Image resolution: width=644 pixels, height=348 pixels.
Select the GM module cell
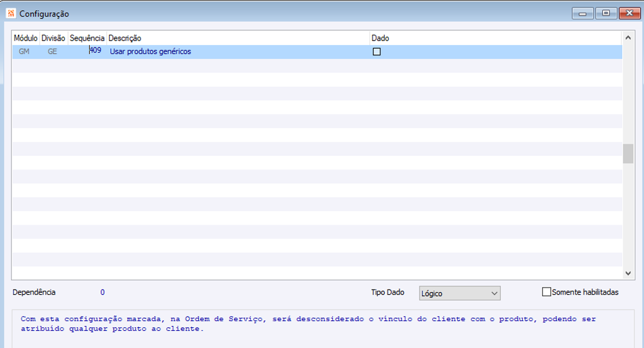point(24,52)
